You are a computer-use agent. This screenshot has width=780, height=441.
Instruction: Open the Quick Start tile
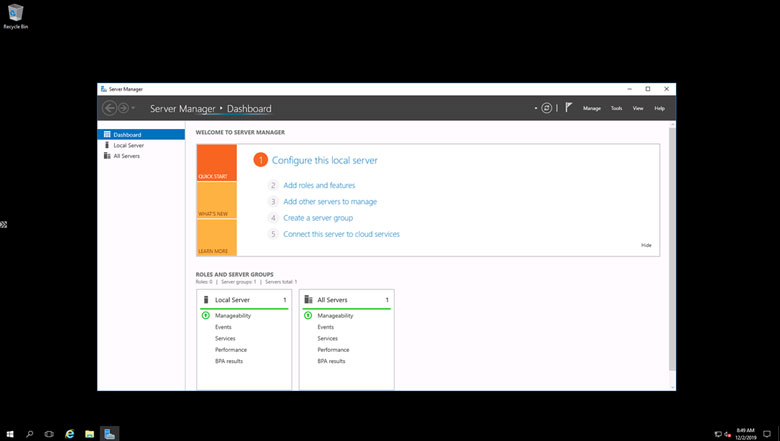point(216,163)
